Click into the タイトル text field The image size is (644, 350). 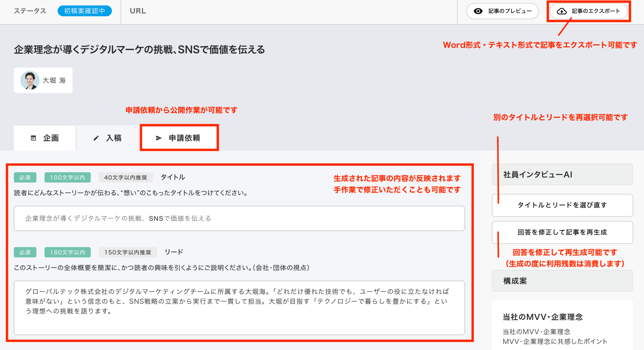coord(239,218)
